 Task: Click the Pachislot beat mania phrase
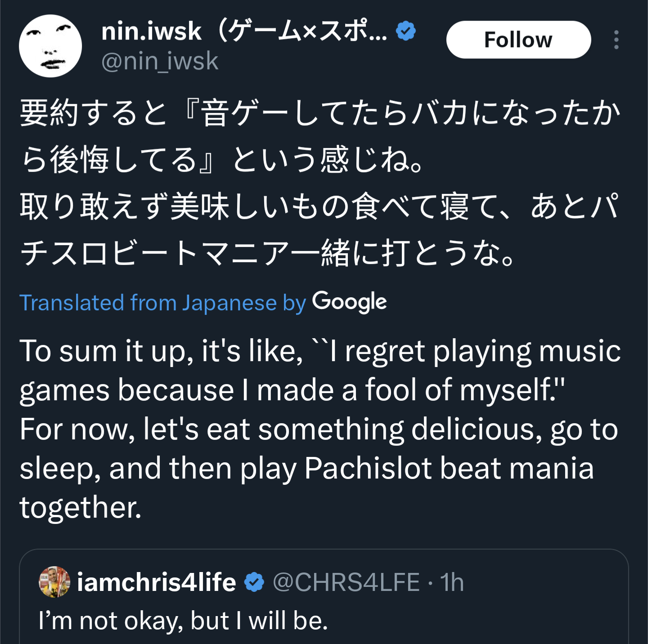coord(449,468)
